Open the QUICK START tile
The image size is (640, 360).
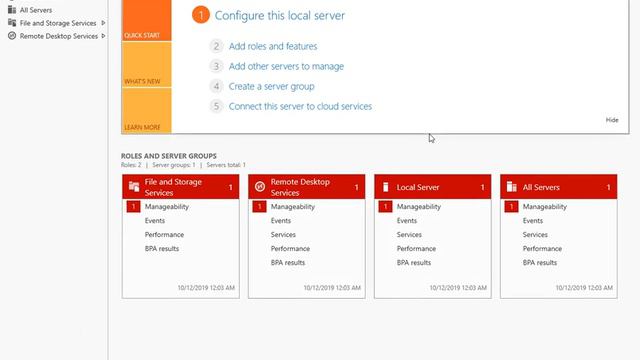click(x=147, y=20)
